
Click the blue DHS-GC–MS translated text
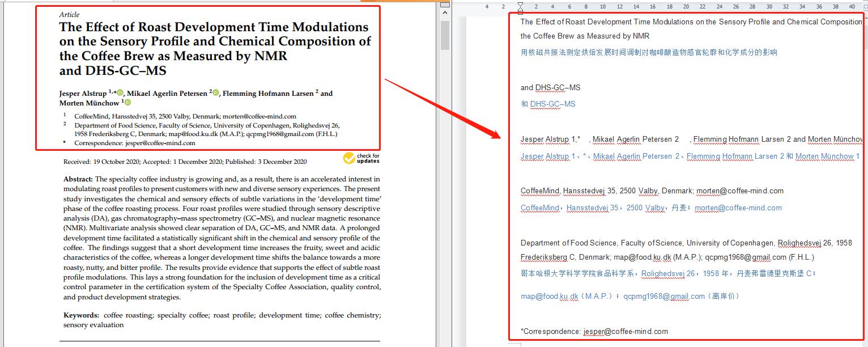click(x=552, y=104)
